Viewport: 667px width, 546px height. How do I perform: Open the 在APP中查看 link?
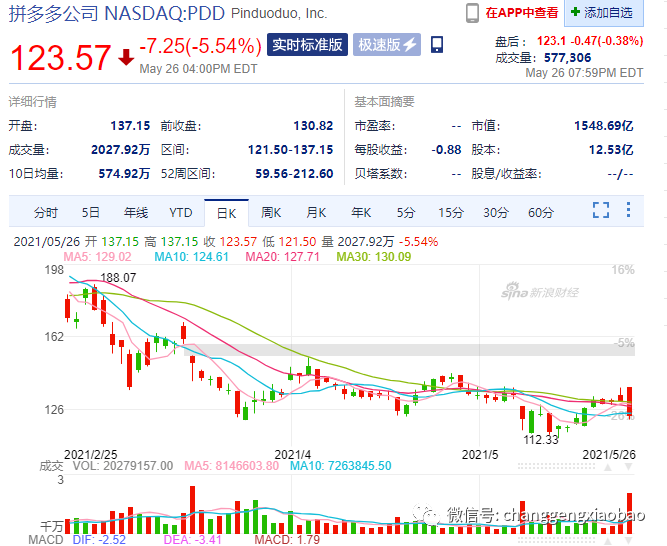coord(522,13)
